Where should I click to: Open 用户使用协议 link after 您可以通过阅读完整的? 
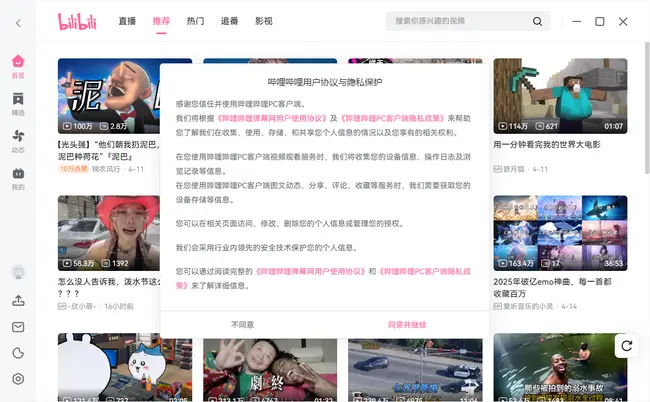point(310,271)
